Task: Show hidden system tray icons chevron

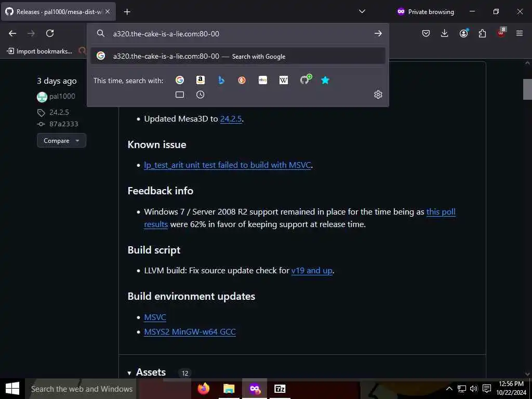Action: click(449, 389)
